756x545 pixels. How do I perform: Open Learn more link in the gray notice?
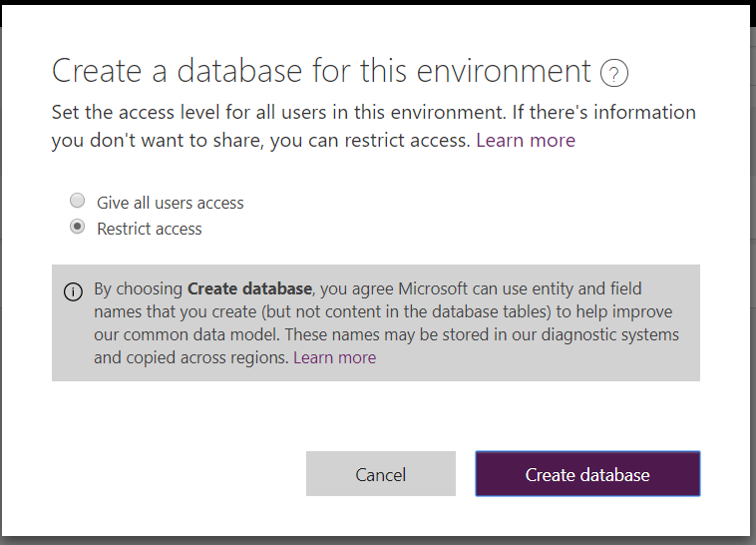click(x=334, y=357)
